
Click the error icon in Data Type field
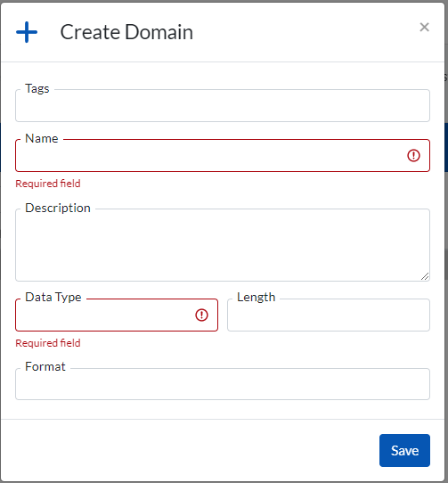pyautogui.click(x=201, y=315)
